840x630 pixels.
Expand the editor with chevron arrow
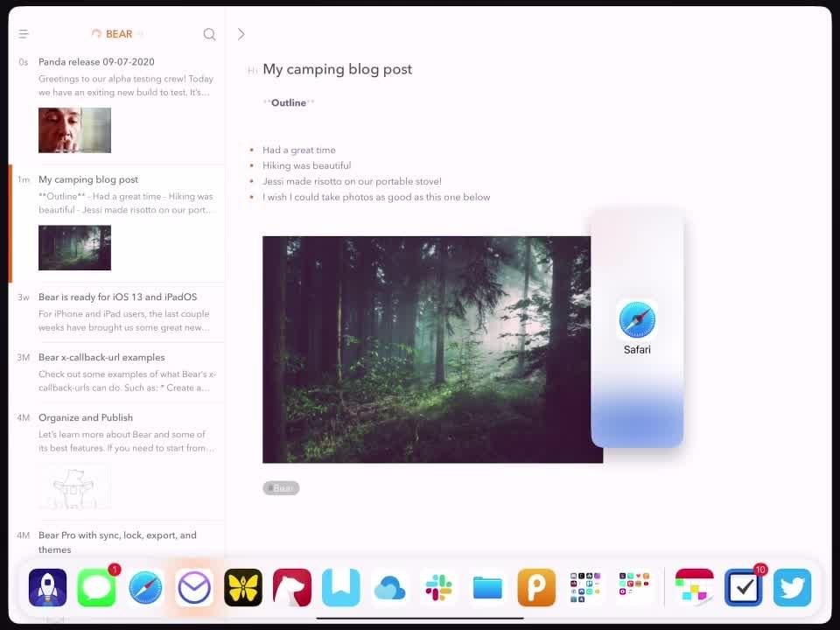click(241, 34)
